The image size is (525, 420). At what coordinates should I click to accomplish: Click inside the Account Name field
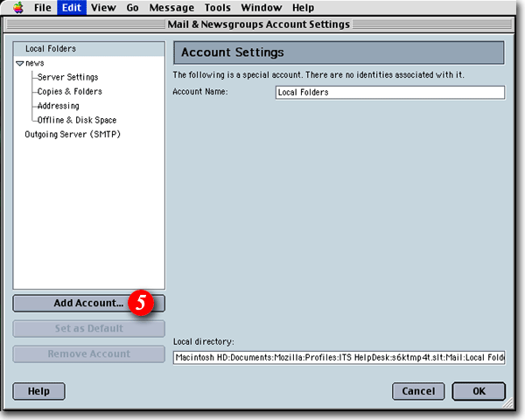[x=388, y=92]
